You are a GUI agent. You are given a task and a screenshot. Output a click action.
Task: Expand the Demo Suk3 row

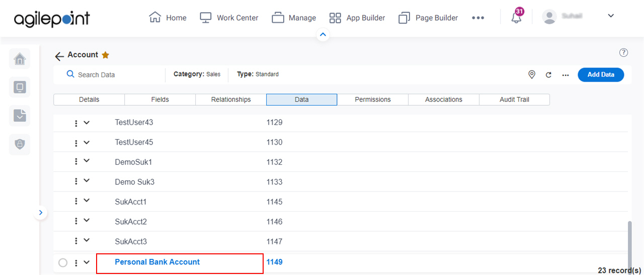87,180
